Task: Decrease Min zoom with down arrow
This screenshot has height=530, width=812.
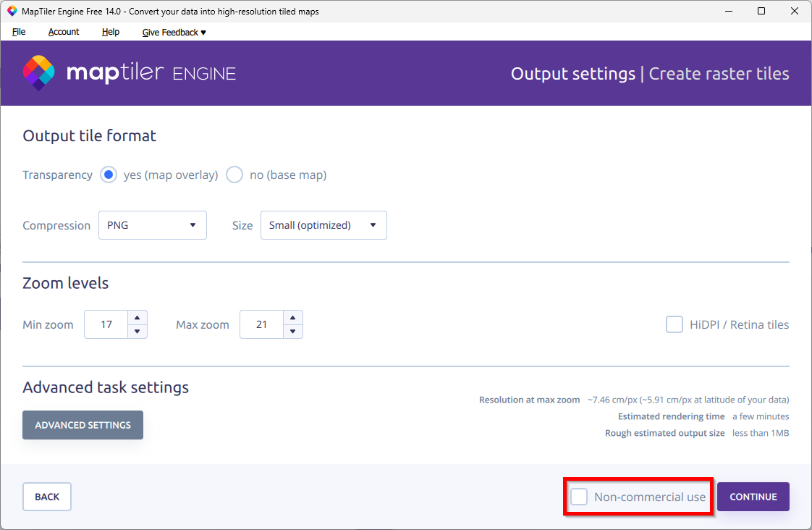Action: 138,332
